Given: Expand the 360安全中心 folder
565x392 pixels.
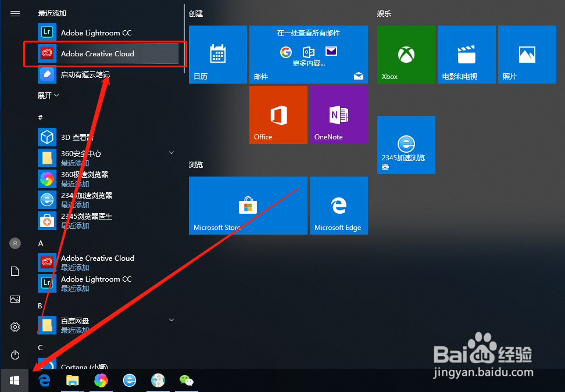Looking at the screenshot, I should click(x=108, y=158).
